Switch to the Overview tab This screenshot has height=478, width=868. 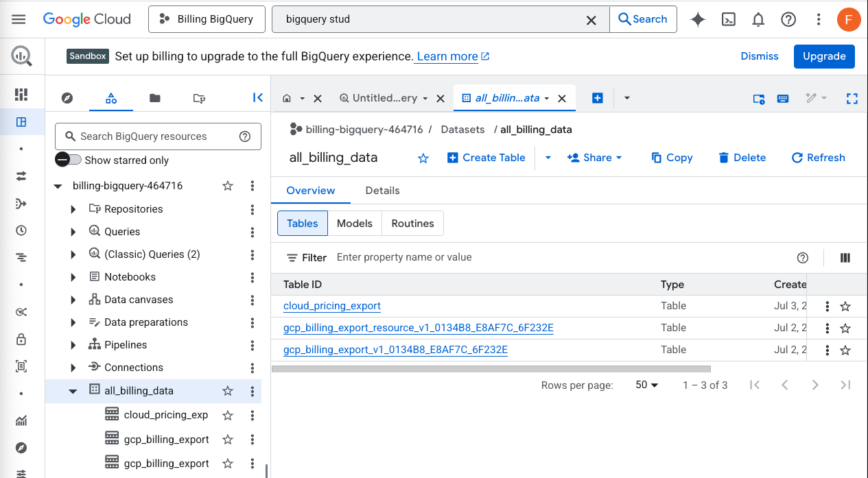tap(311, 191)
